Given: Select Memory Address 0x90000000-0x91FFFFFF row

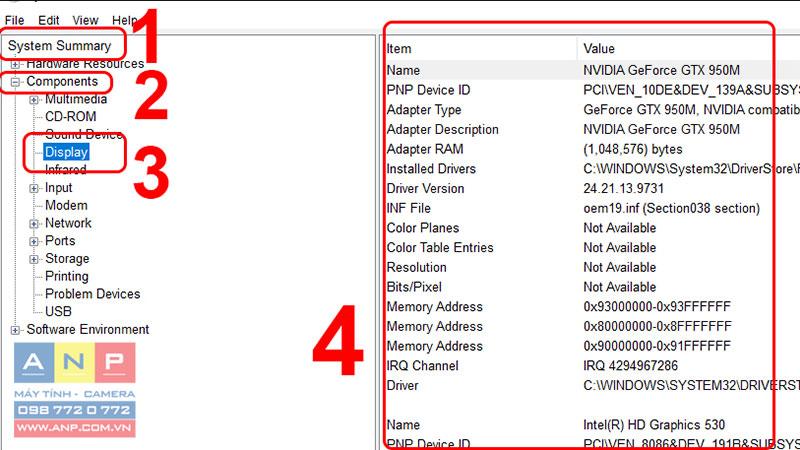Looking at the screenshot, I should (x=592, y=346).
